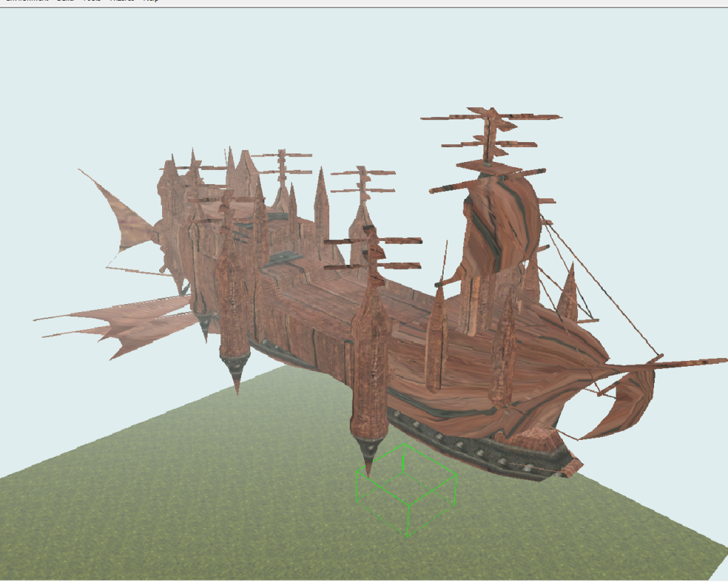This screenshot has width=728, height=582.
Task: Open the Help menu
Action: tap(151, 1)
